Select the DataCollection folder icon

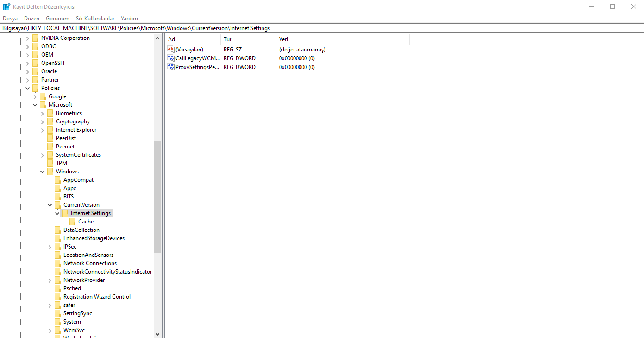click(x=57, y=230)
